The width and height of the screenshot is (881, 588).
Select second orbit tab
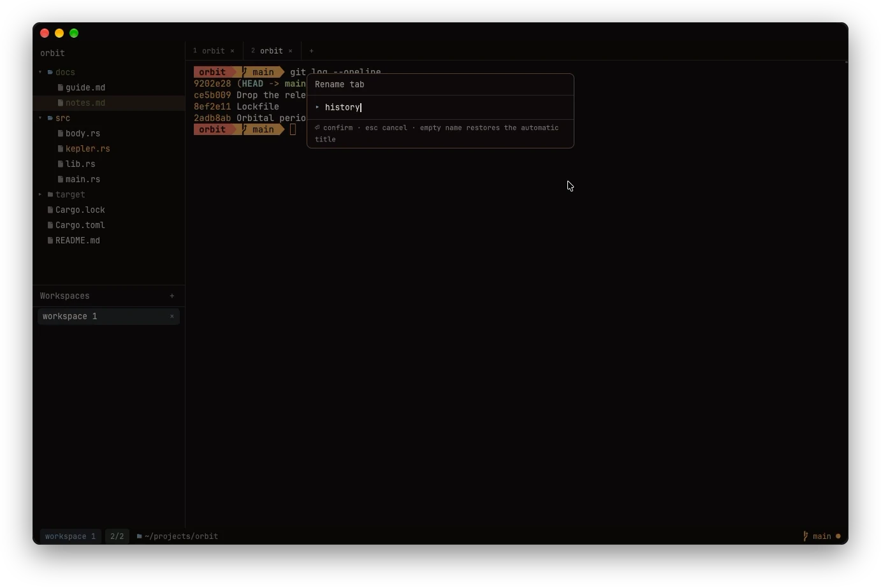(271, 51)
